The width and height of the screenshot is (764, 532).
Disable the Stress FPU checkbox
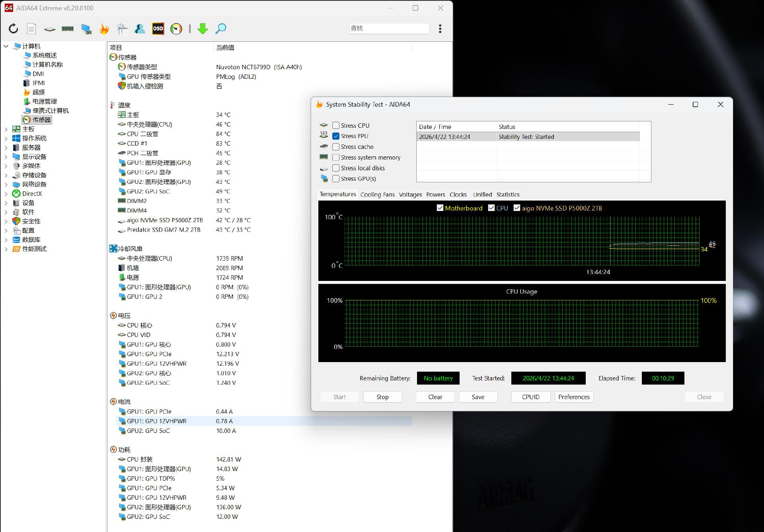point(336,136)
